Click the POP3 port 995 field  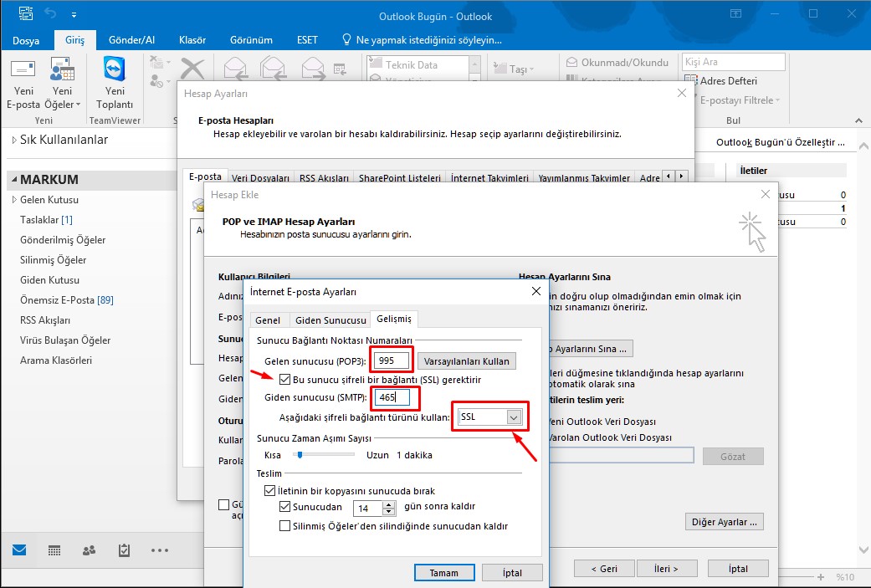click(392, 360)
